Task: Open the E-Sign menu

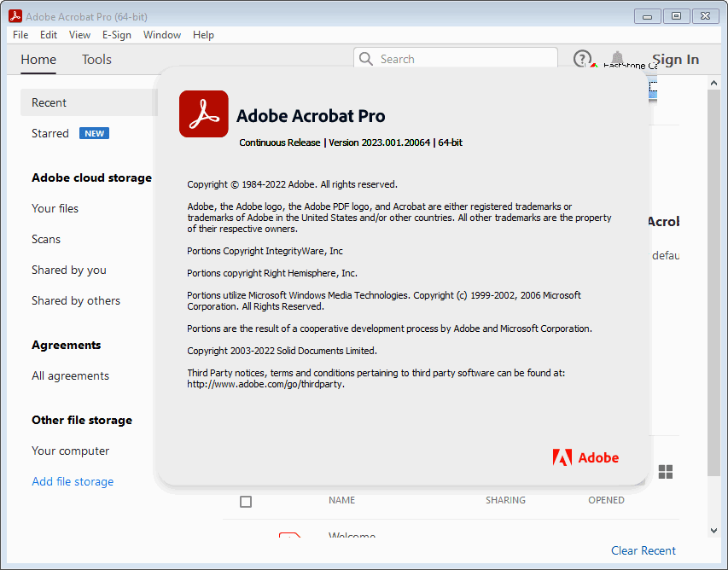Action: coord(117,35)
